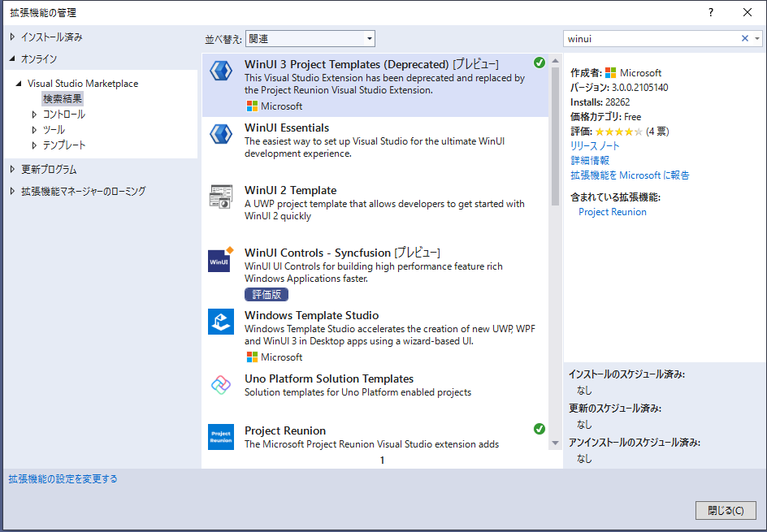This screenshot has height=532, width=767.
Task: Click the WinUI 2 Template extension icon
Action: coord(221,197)
